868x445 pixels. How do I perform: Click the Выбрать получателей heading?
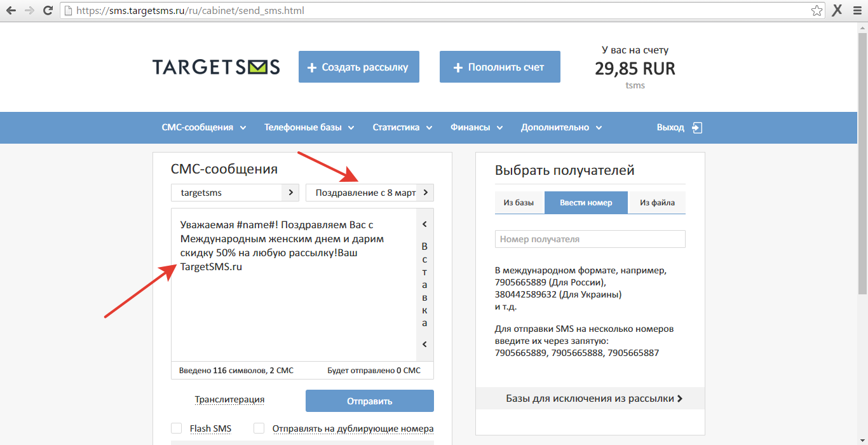[564, 170]
